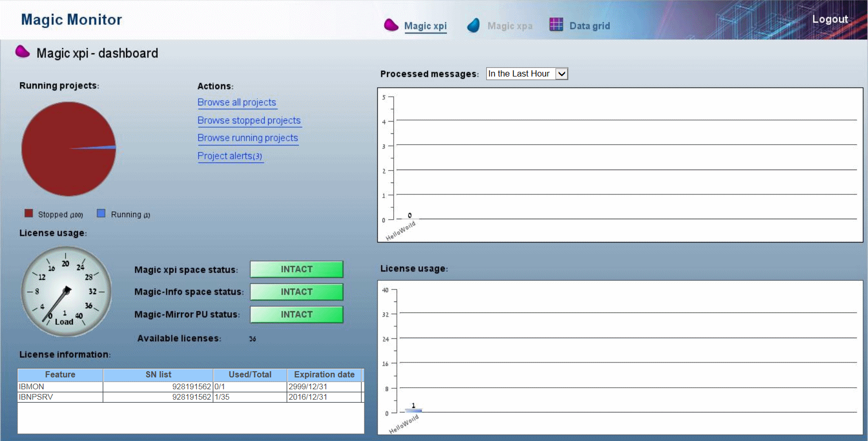The image size is (868, 441).
Task: Click the blue Magic xpa logo icon
Action: (473, 25)
